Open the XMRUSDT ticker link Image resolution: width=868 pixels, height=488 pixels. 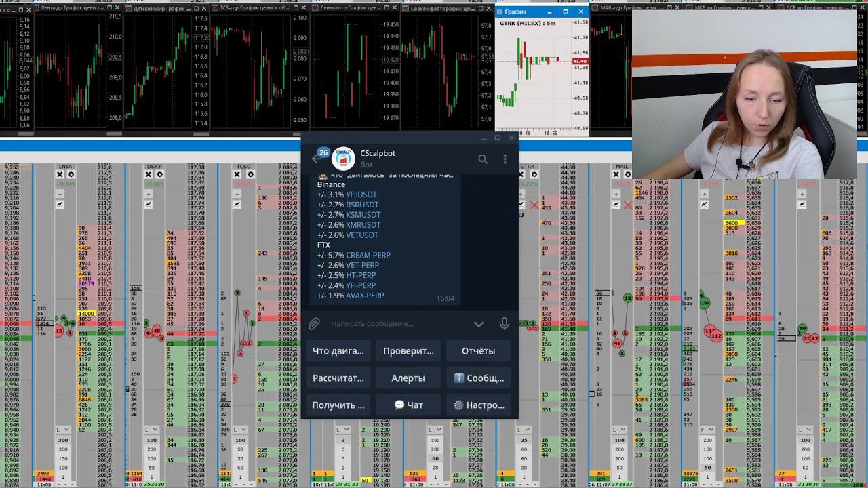coord(363,225)
